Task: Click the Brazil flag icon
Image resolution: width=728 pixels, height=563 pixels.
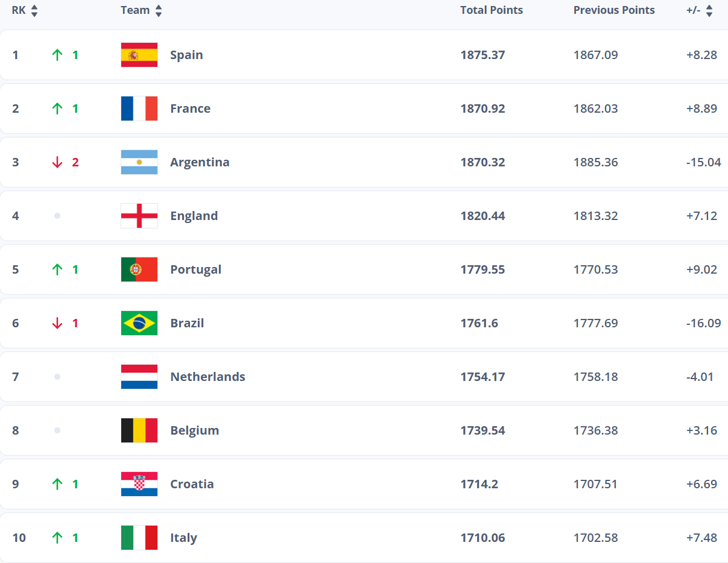Action: click(139, 323)
